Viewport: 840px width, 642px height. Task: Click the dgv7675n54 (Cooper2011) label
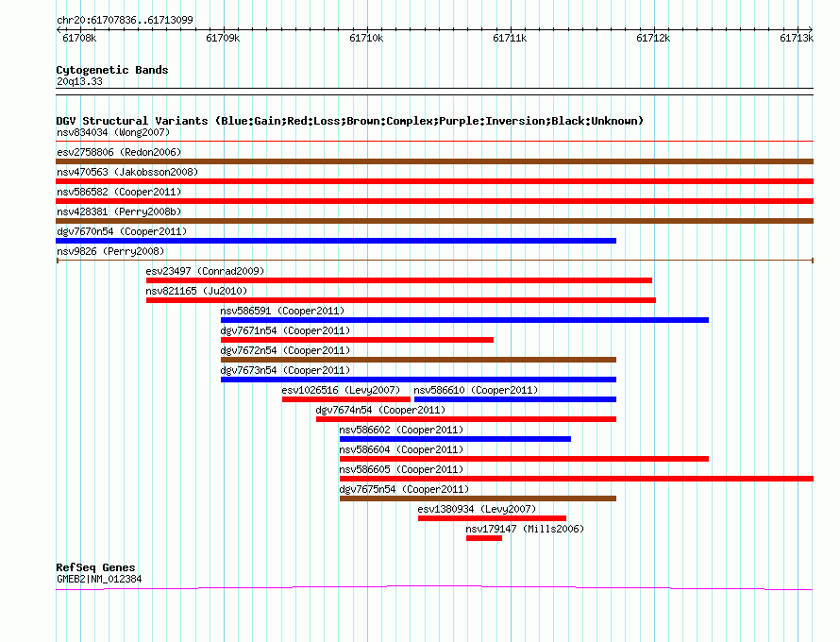pos(404,489)
